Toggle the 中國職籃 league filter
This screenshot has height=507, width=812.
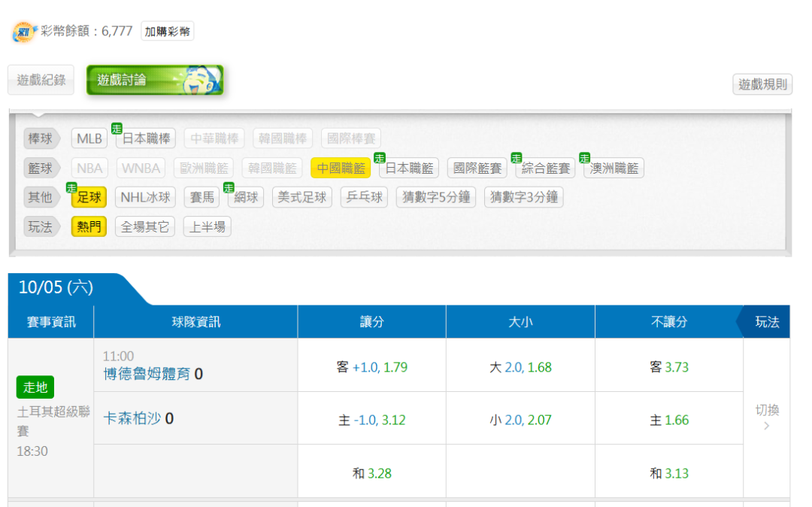(x=341, y=168)
